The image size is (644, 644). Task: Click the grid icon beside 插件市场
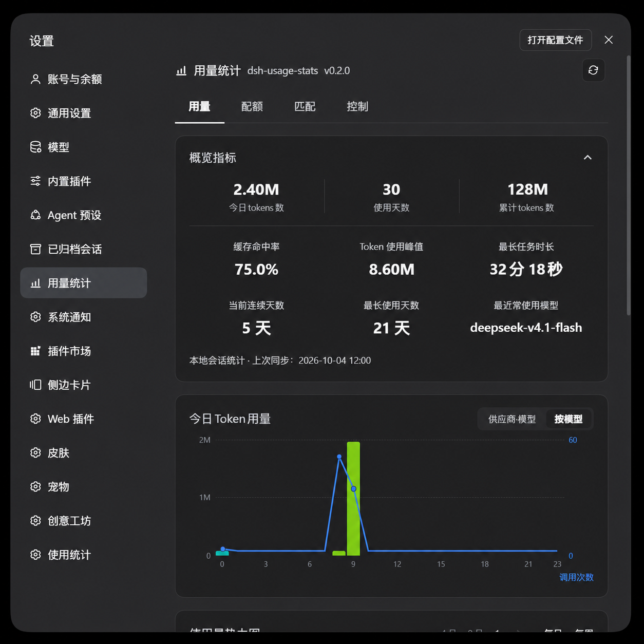[x=35, y=351]
